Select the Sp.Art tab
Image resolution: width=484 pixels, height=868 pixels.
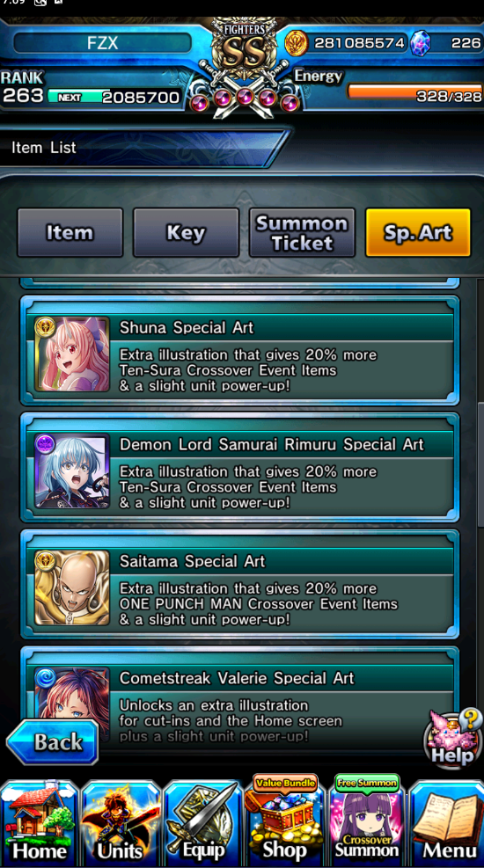[x=418, y=232]
